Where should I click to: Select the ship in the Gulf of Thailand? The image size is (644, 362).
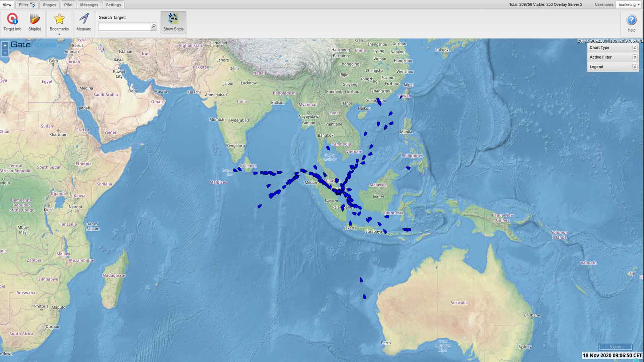[328, 148]
